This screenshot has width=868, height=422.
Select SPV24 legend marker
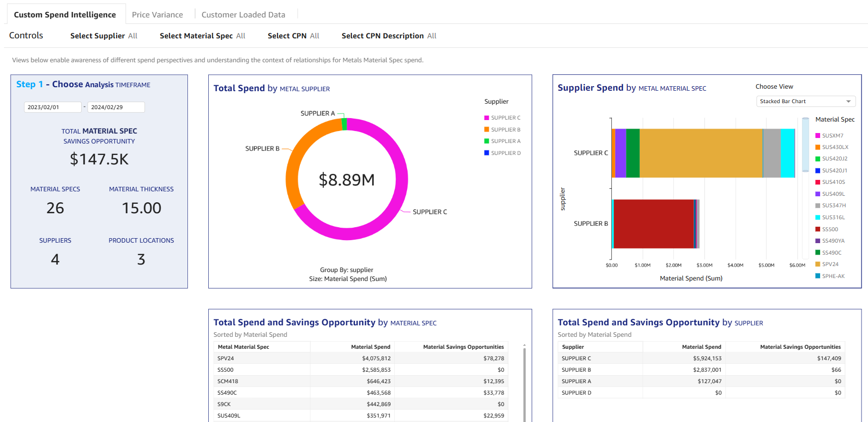[818, 265]
